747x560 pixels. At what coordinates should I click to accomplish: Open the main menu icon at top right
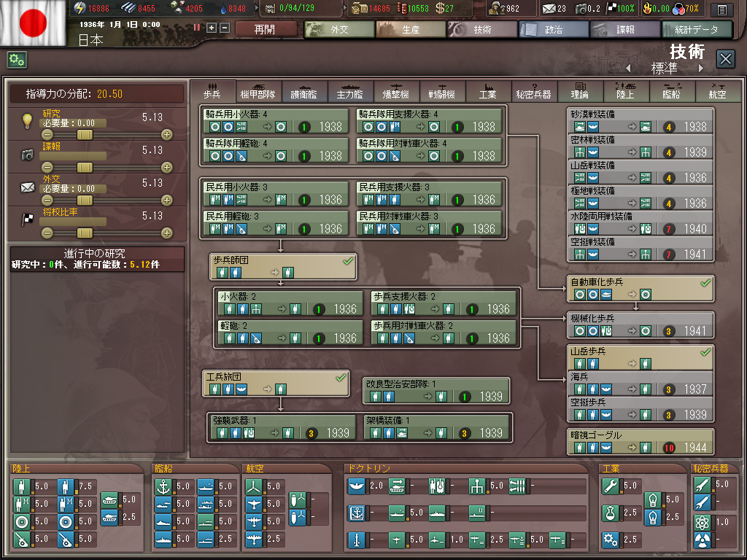coord(721,9)
